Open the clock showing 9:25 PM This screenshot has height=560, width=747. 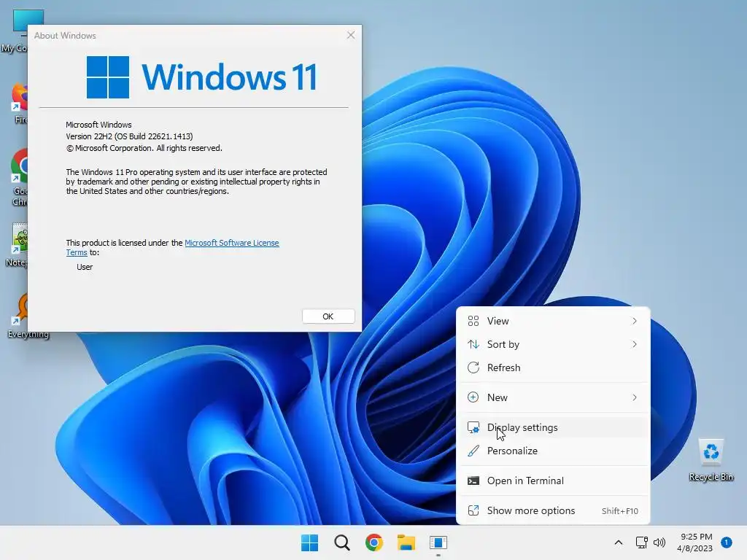(x=696, y=537)
